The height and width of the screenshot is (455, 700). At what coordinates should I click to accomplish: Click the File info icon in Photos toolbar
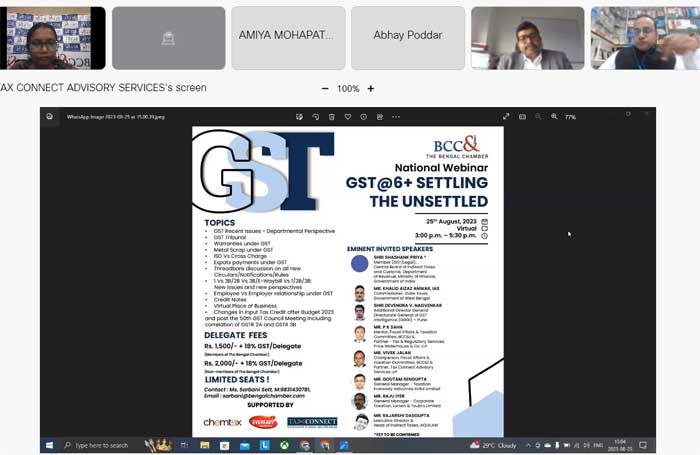click(364, 117)
